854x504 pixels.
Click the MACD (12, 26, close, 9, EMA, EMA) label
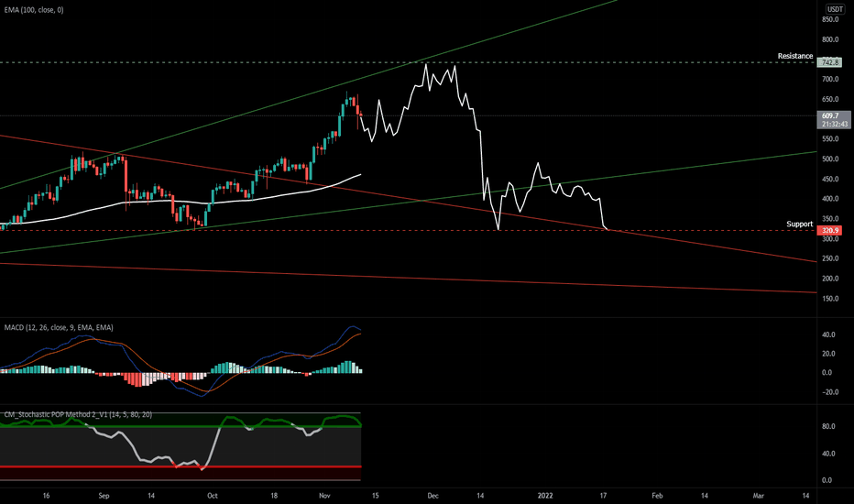(59, 327)
